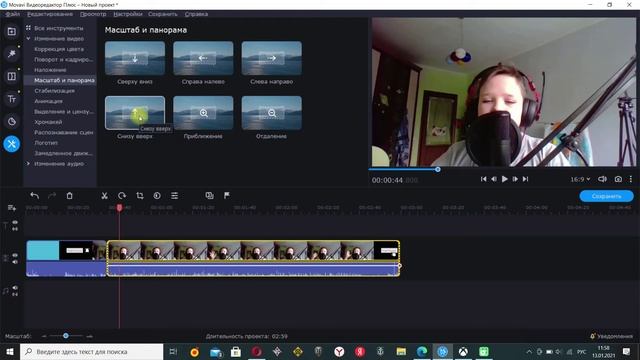Open the Справка menu
Screen dimensions: 640x360
[196, 14]
